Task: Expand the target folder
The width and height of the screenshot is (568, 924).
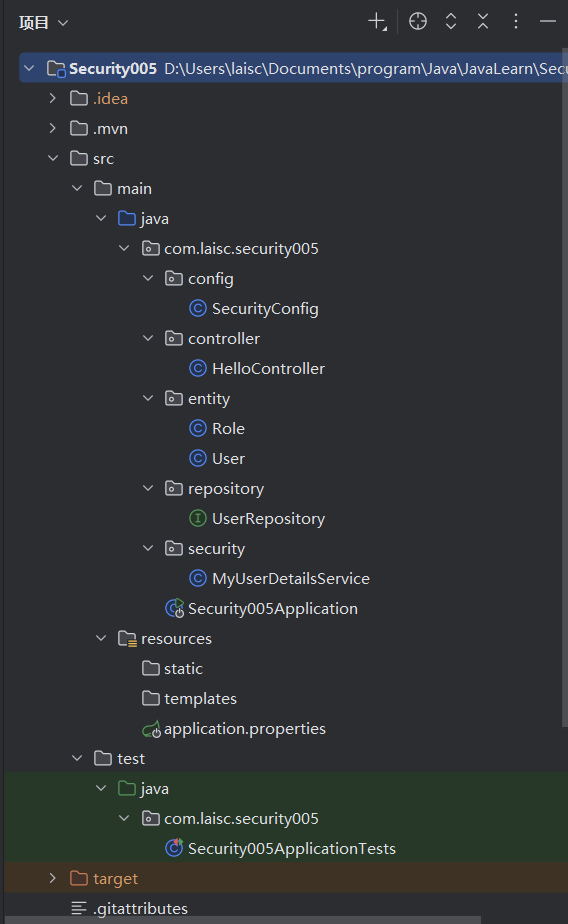Action: 53,879
